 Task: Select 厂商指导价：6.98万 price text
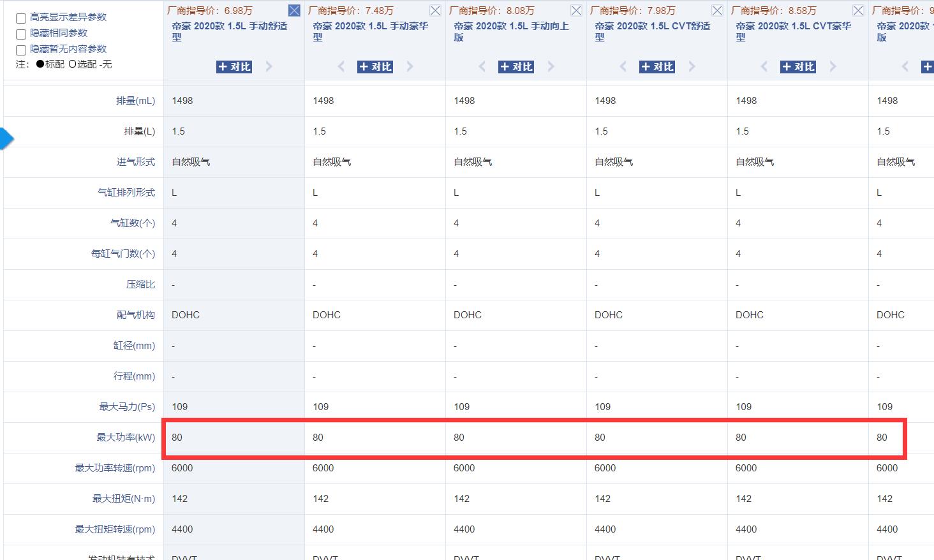(x=210, y=10)
